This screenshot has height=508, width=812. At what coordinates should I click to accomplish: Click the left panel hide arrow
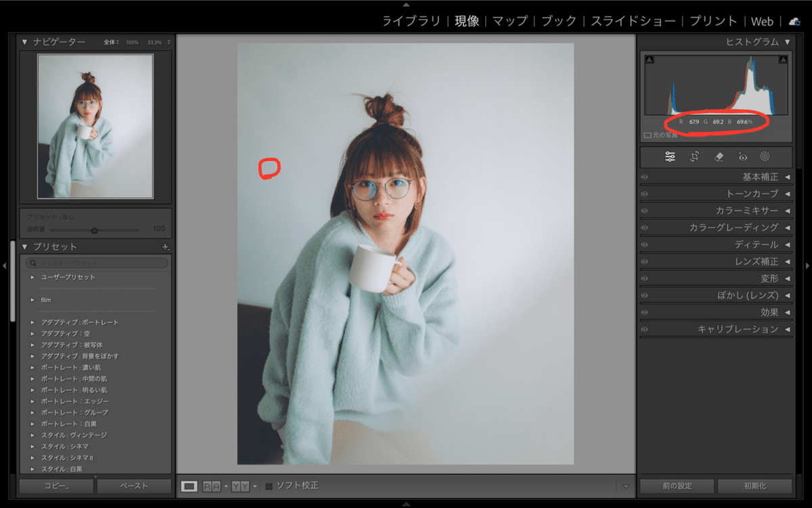click(4, 266)
